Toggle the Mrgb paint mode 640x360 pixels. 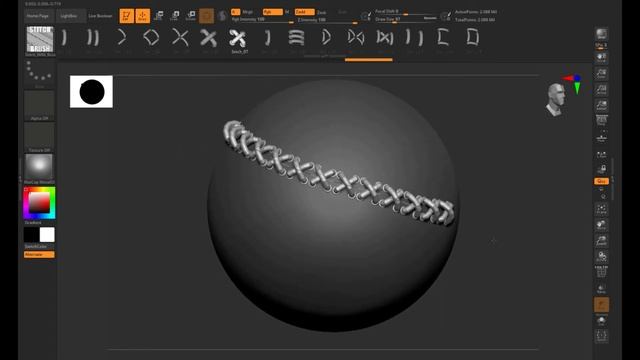(248, 12)
